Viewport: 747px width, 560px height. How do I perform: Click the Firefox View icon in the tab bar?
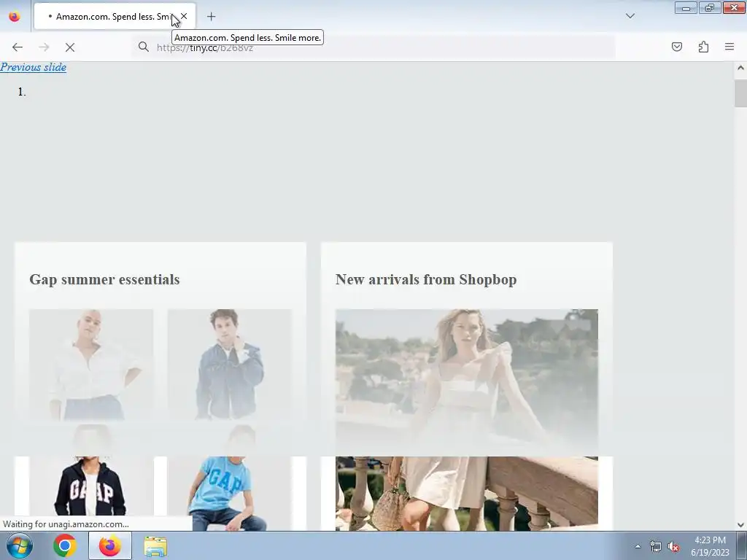tap(15, 17)
